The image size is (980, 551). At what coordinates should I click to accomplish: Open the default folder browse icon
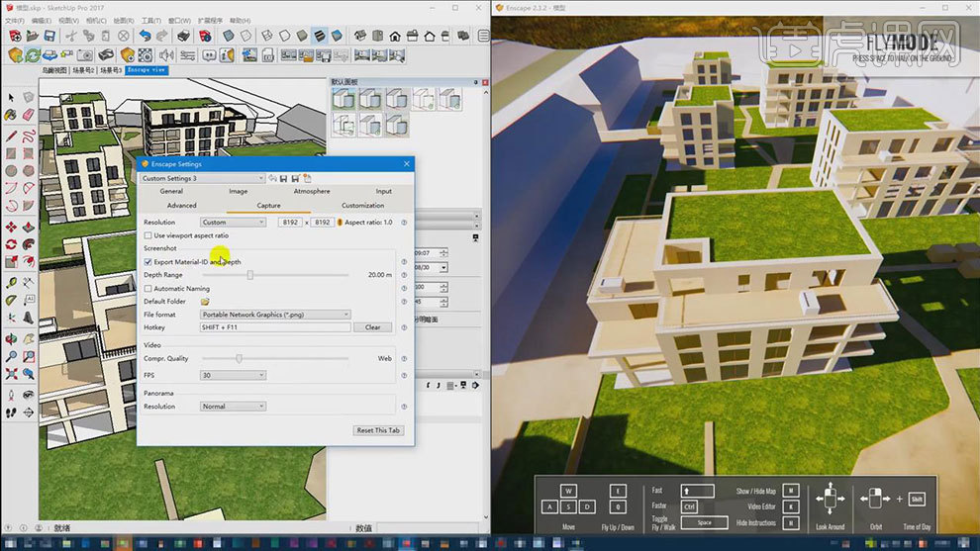coord(205,301)
